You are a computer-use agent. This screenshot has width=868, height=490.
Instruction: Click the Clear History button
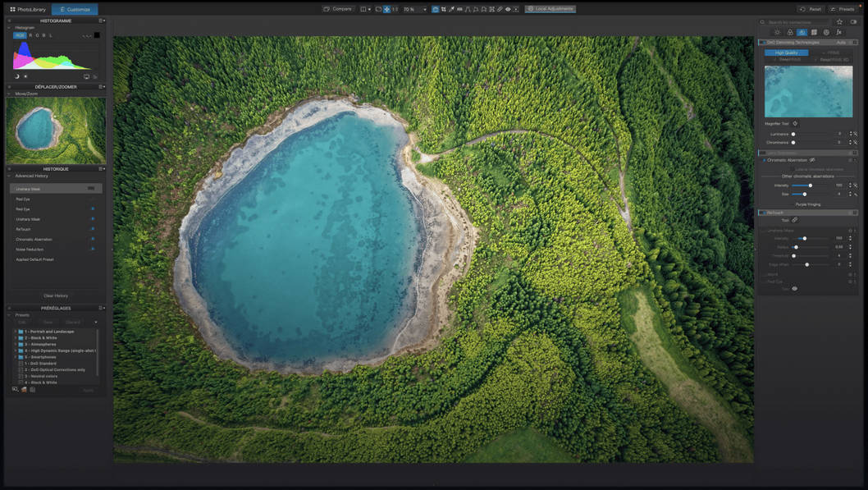[56, 295]
